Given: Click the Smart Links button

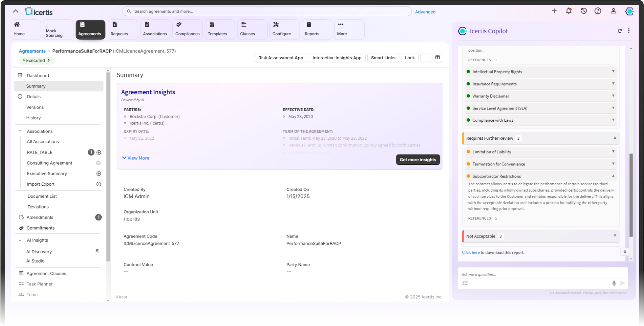Looking at the screenshot, I should tap(383, 58).
